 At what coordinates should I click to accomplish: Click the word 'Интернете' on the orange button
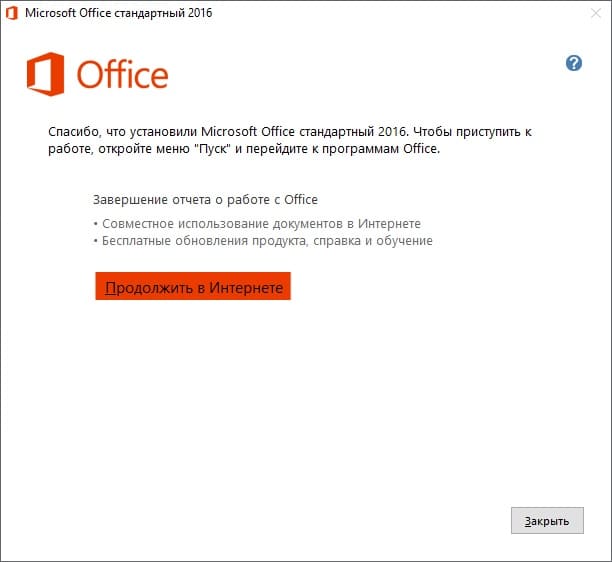tap(246, 288)
